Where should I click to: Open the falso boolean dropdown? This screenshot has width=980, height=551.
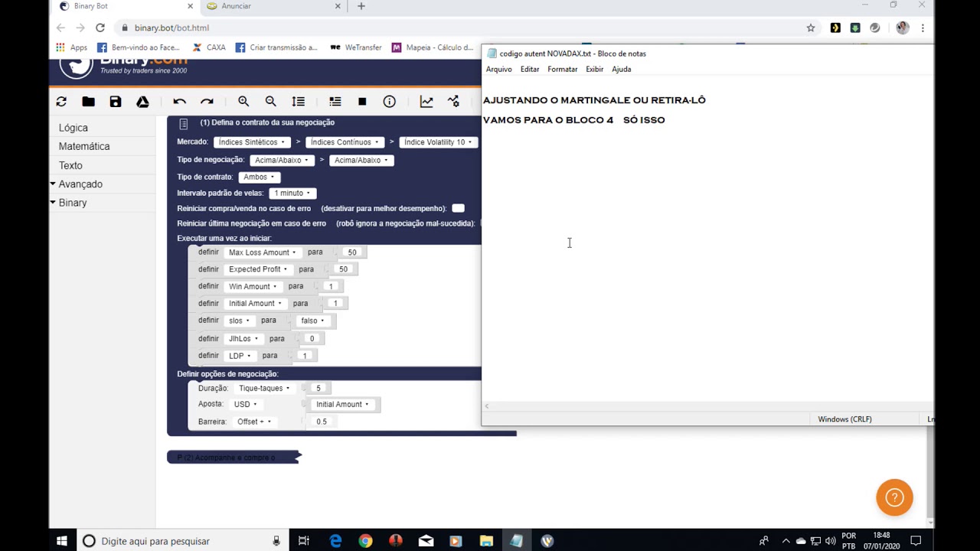pos(312,321)
